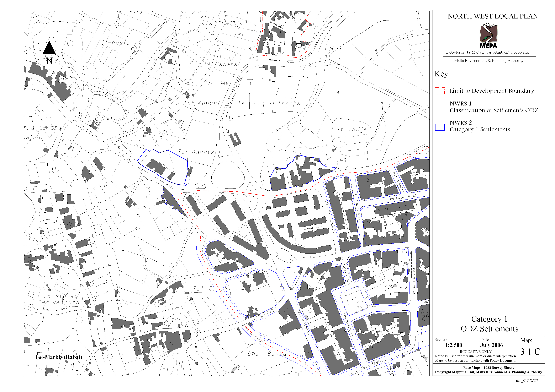Click the 'It-Talija' place label
Screen dimensions: 555x392
coord(352,129)
